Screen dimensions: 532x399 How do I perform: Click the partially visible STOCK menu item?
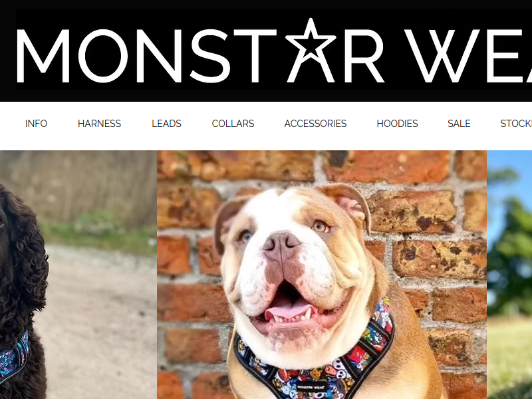[x=516, y=124]
